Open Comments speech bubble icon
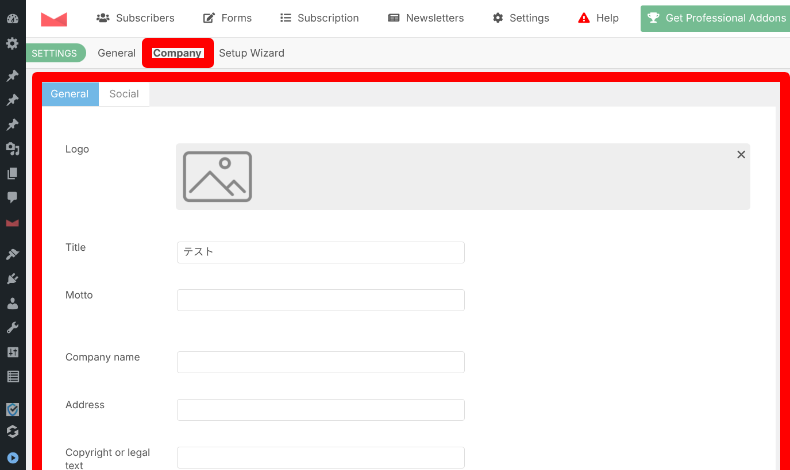790x470 pixels. (x=13, y=197)
